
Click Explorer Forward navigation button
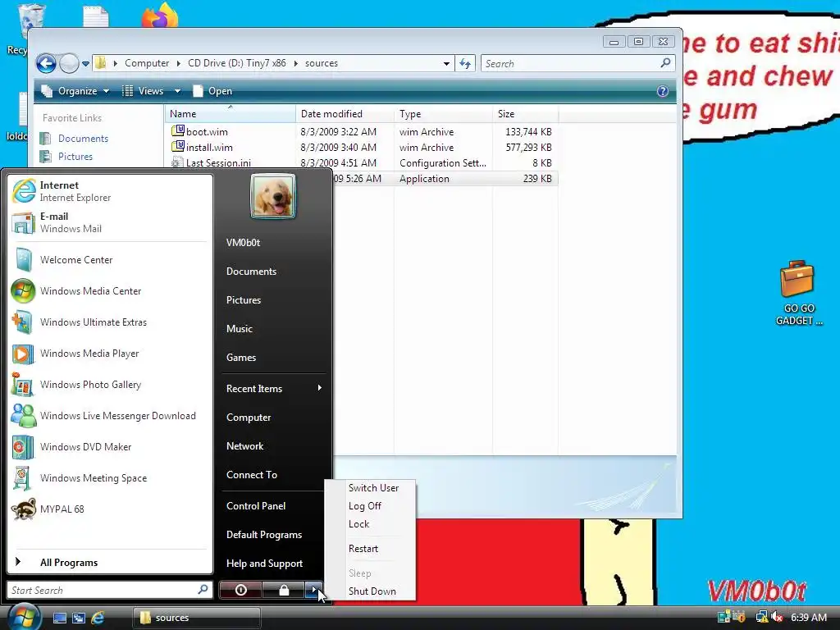(69, 63)
